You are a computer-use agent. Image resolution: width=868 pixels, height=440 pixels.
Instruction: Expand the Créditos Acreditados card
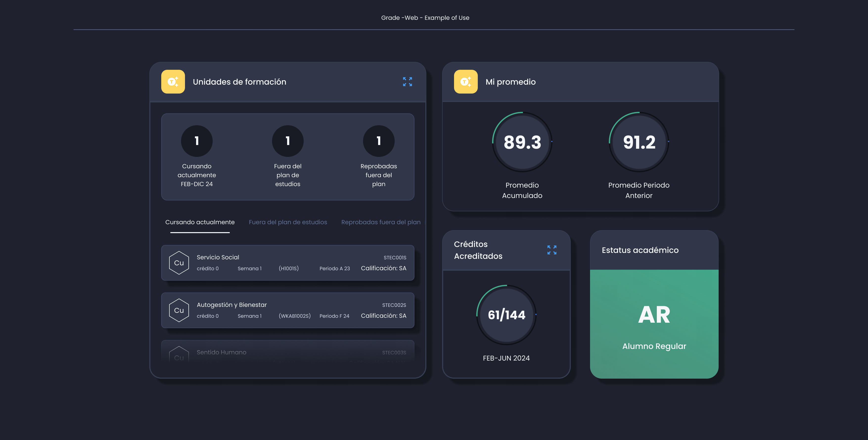(x=552, y=250)
